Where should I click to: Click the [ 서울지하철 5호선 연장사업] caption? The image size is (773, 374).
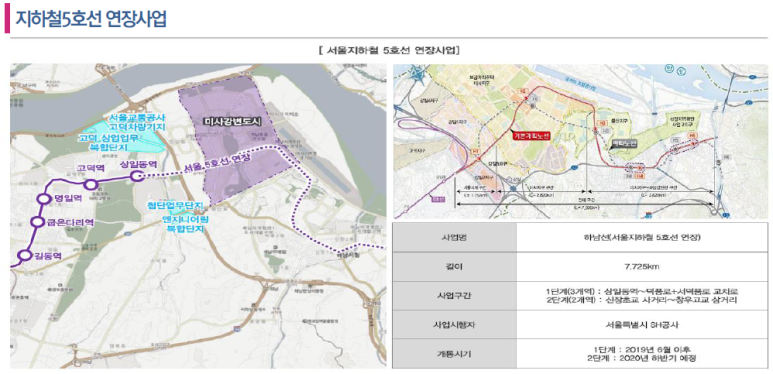pos(389,50)
